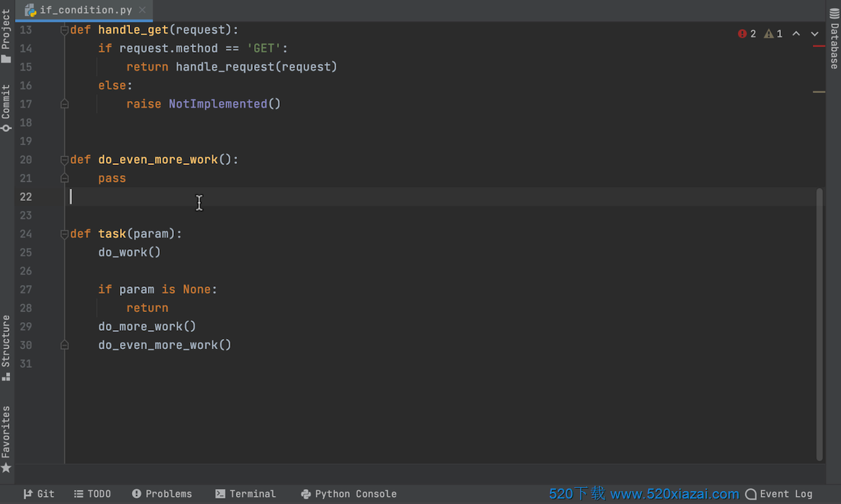Select the if_condition.py tab
The image size is (841, 504).
85,10
